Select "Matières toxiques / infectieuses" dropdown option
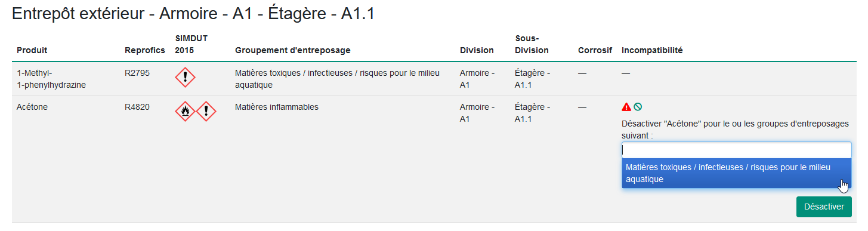Screen dimensions: 868x231 (x=736, y=173)
